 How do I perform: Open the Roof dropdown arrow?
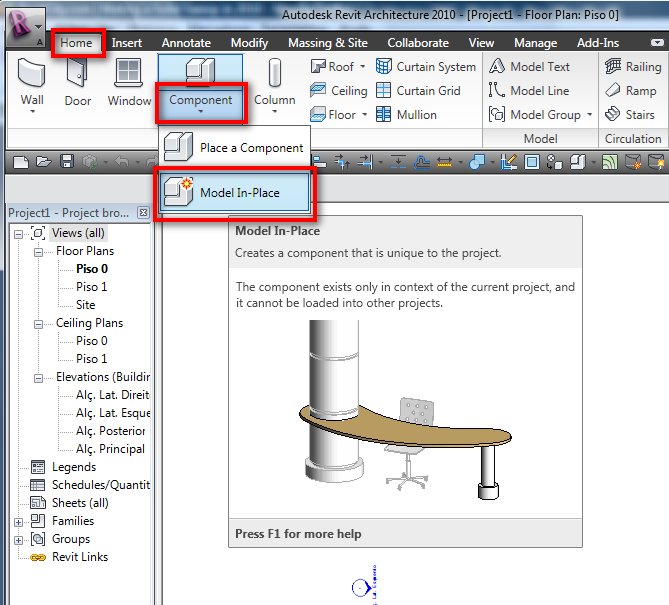tap(363, 67)
